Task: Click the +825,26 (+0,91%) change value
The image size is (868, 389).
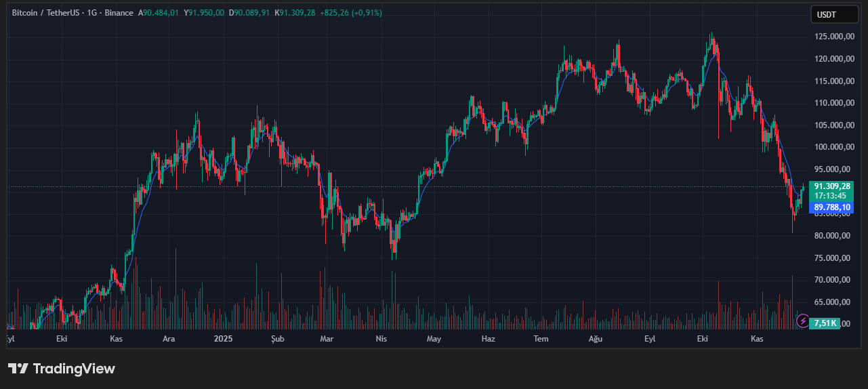Action: coord(351,13)
